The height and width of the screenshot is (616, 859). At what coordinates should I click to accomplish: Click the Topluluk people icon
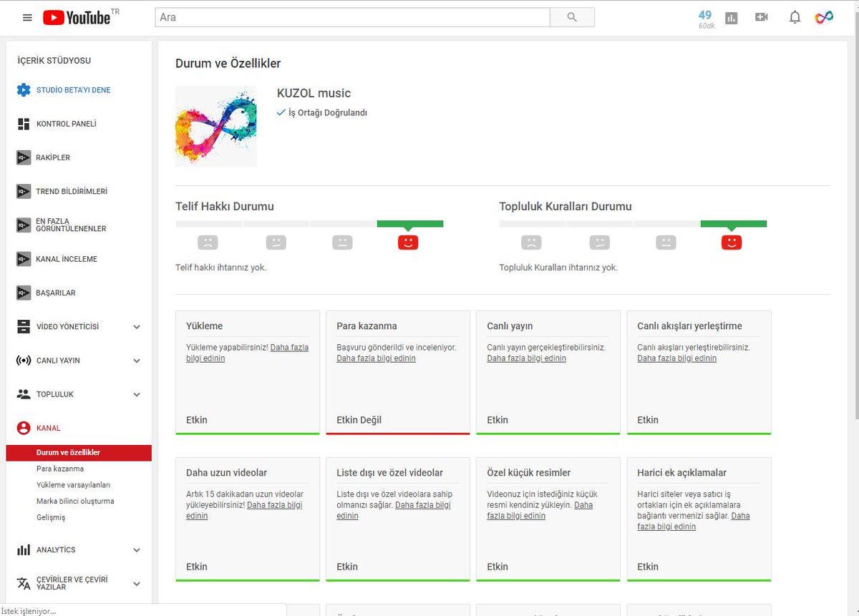click(24, 394)
